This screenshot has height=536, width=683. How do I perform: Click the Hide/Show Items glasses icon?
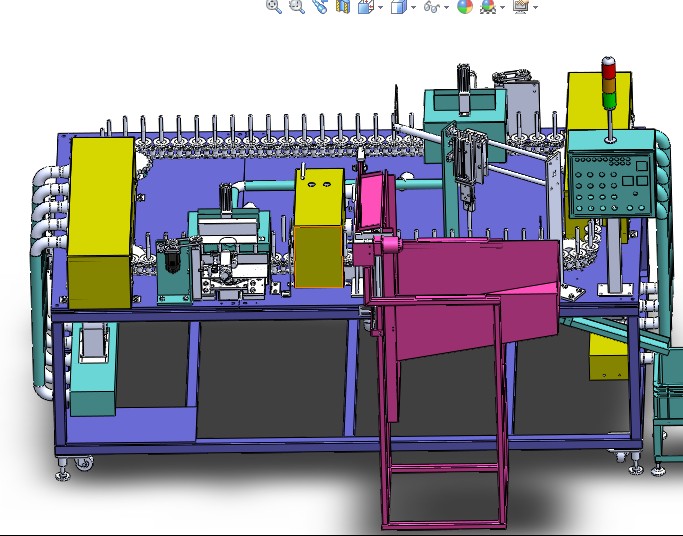tap(432, 7)
